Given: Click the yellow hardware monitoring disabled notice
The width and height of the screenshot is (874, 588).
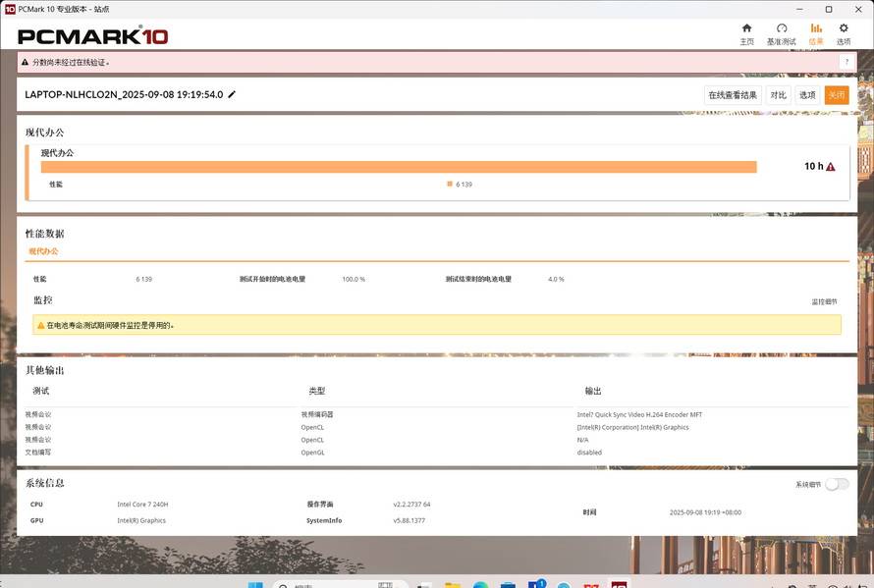Looking at the screenshot, I should [436, 325].
